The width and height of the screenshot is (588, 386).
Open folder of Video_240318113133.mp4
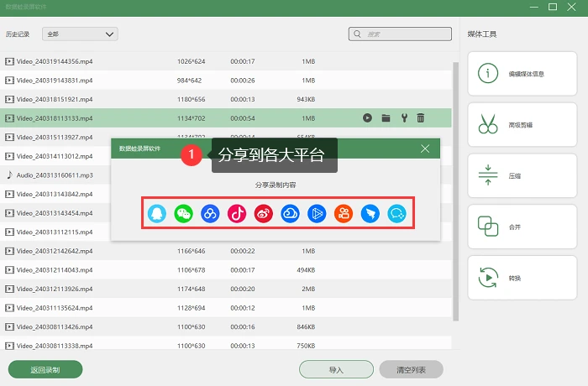tap(386, 118)
